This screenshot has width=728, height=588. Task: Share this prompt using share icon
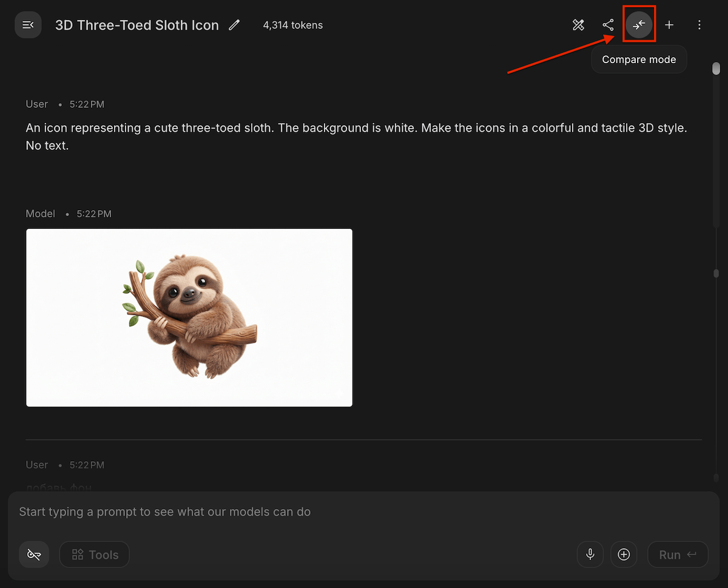pos(608,25)
